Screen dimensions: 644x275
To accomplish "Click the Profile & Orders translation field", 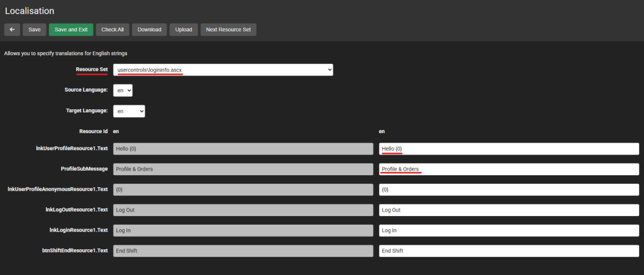I will [509, 170].
